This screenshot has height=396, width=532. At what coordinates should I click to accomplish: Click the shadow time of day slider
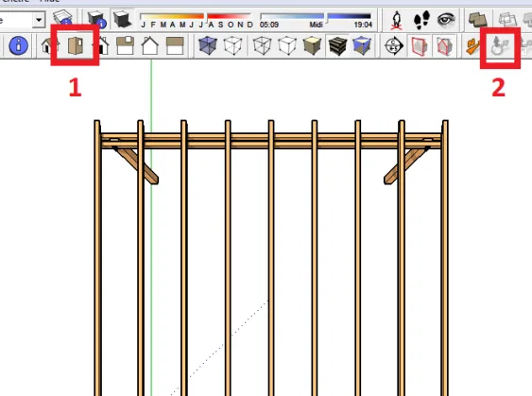point(316,16)
